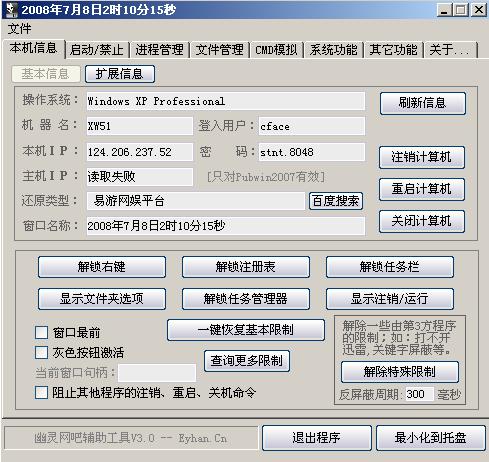This screenshot has height=462, width=489.
Task: Click the application icon in title bar
Action: (x=12, y=10)
